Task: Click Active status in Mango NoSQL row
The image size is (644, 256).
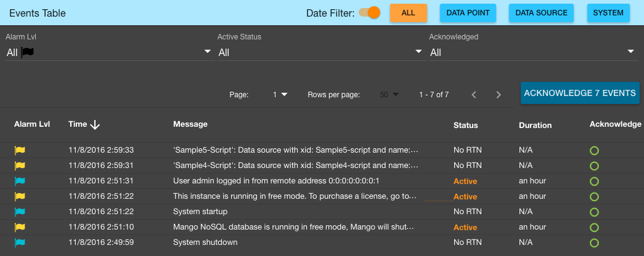Action: point(465,227)
